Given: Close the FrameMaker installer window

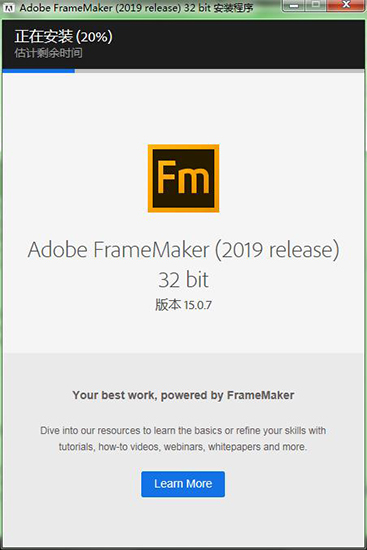Looking at the screenshot, I should pos(346,5).
